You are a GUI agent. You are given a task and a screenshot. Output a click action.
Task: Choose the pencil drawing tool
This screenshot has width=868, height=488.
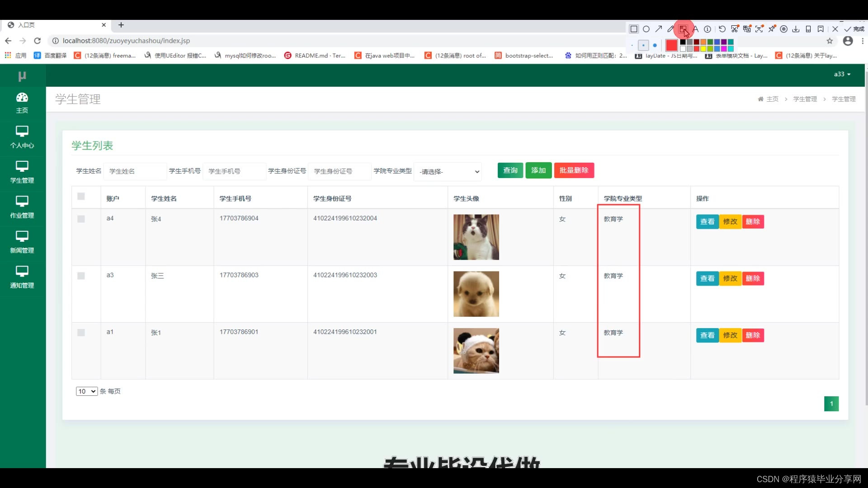tap(671, 29)
